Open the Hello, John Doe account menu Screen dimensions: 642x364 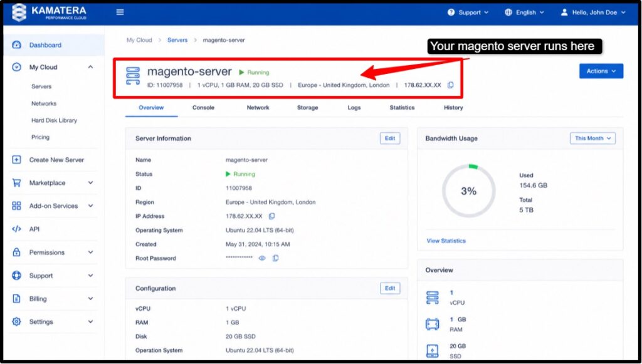[593, 13]
